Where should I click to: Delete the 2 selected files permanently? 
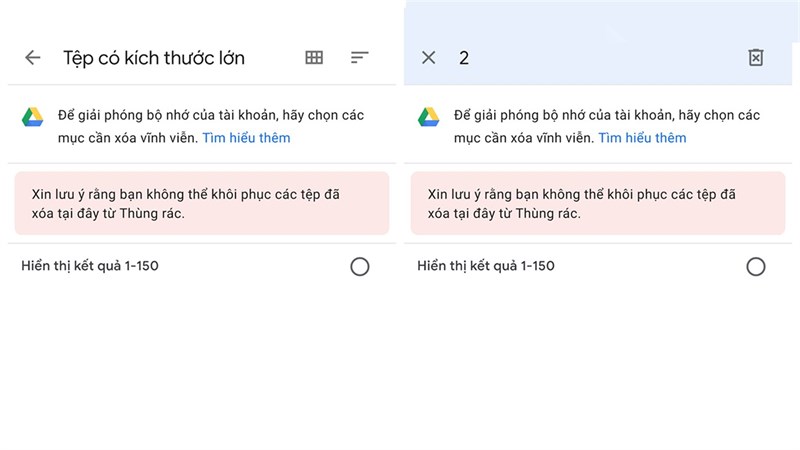(x=756, y=58)
